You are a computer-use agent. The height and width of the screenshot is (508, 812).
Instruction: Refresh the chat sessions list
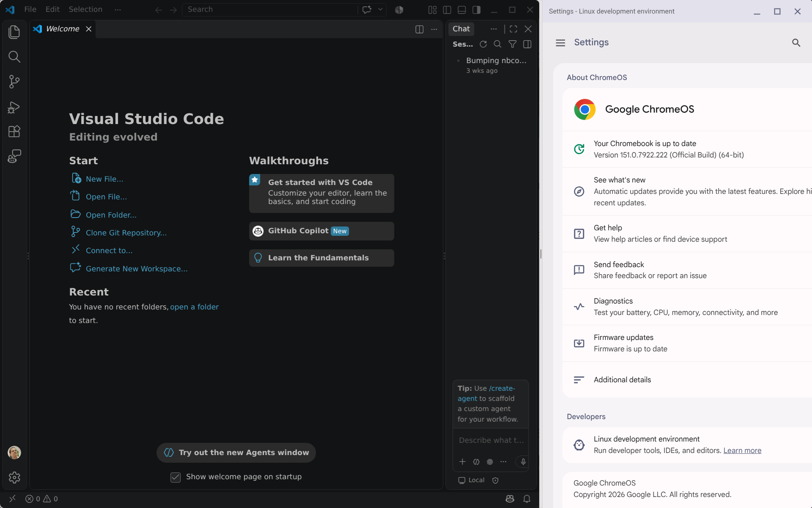tap(483, 44)
